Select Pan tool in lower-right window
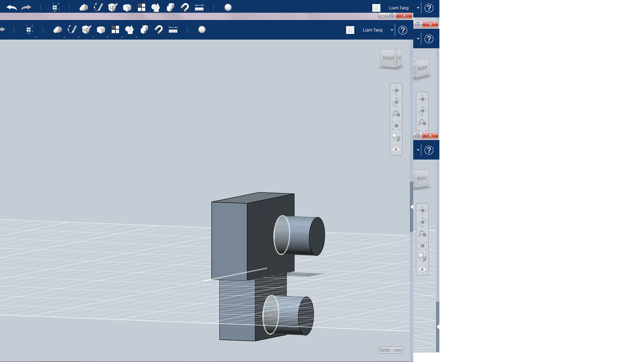Viewport: 644px width, 362px height. [x=422, y=210]
